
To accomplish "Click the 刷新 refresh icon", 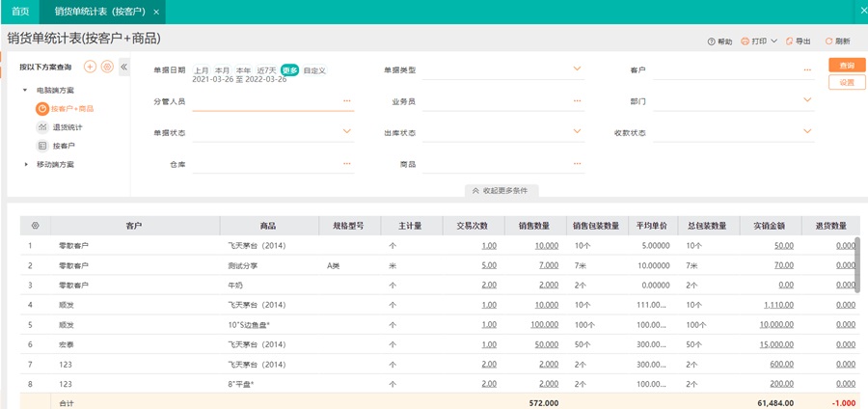I will [828, 41].
